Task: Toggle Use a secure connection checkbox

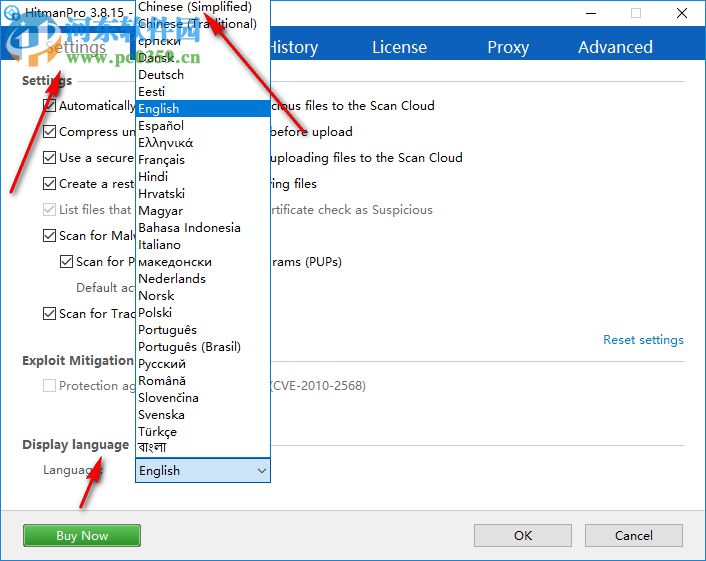Action: pos(50,158)
